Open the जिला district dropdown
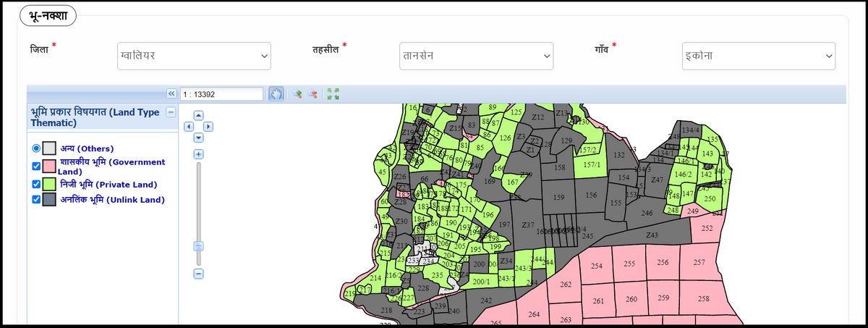Viewport: 868px width, 328px height. point(193,56)
